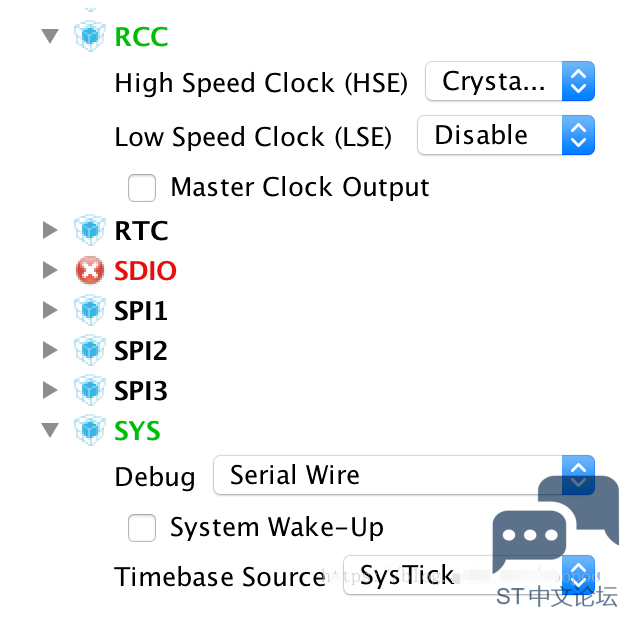This screenshot has width=630, height=620.
Task: Click the SYS peripheral cube icon
Action: click(90, 430)
